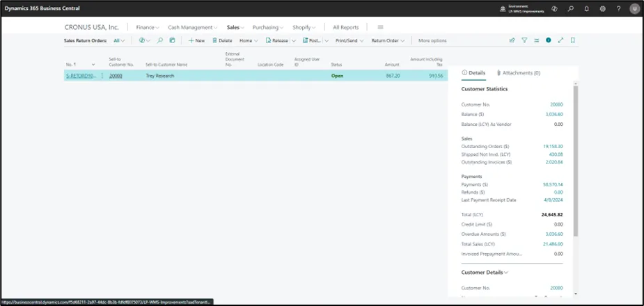
Task: Open Outstanding Invoices ($) value 2,020.84
Action: pos(554,163)
